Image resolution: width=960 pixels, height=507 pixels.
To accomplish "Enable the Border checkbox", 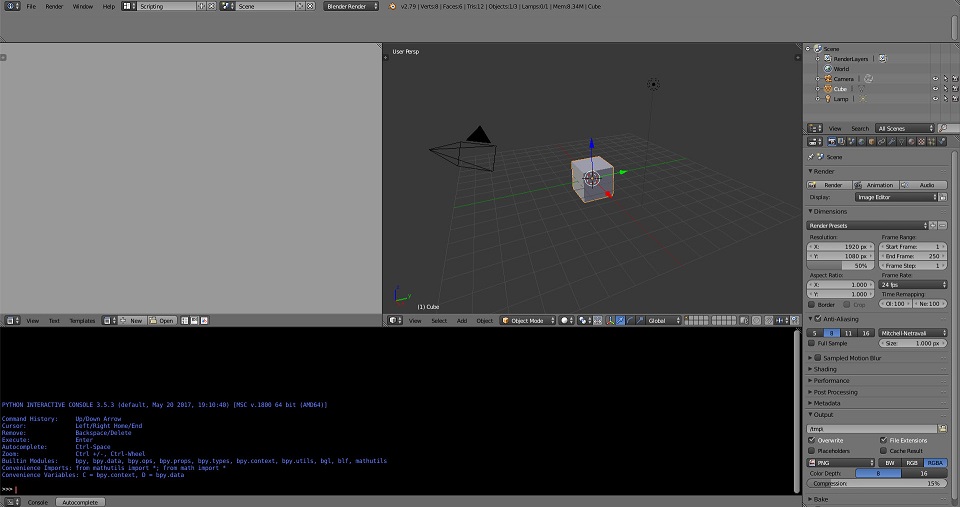I will coord(812,304).
